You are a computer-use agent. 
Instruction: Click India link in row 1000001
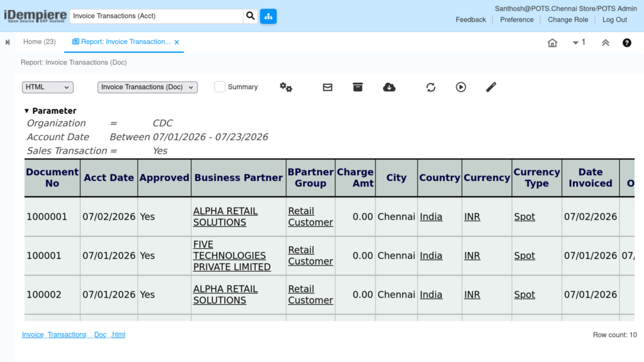point(431,217)
